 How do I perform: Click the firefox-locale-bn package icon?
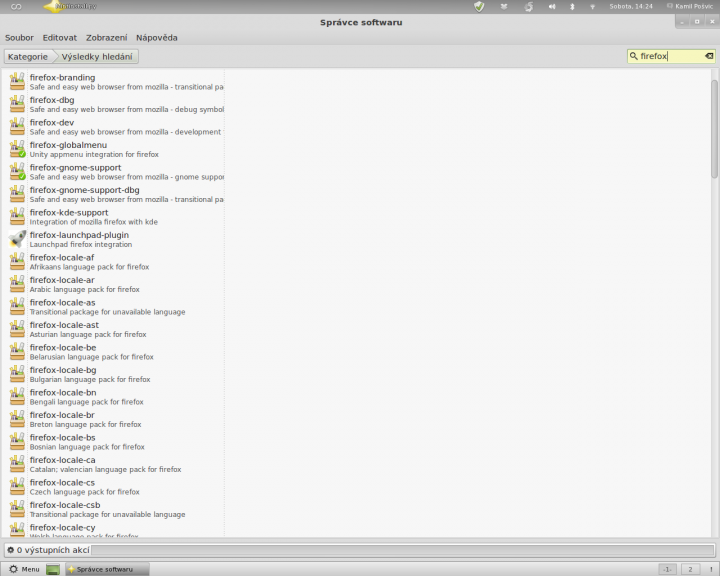17,396
